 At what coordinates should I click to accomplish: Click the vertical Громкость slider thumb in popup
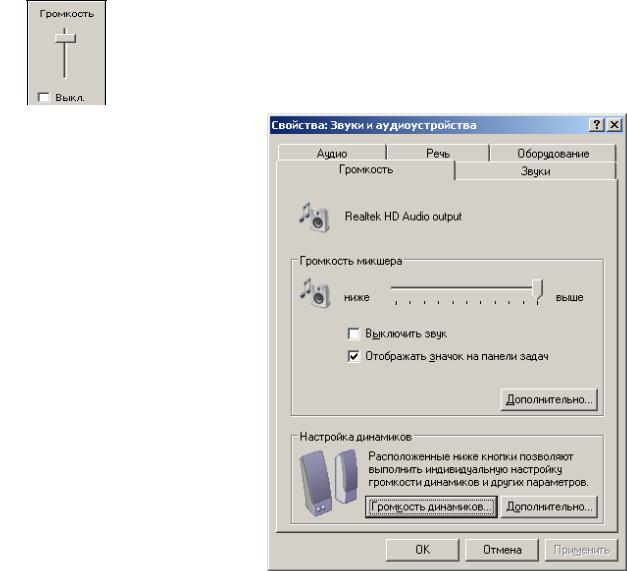coord(65,38)
